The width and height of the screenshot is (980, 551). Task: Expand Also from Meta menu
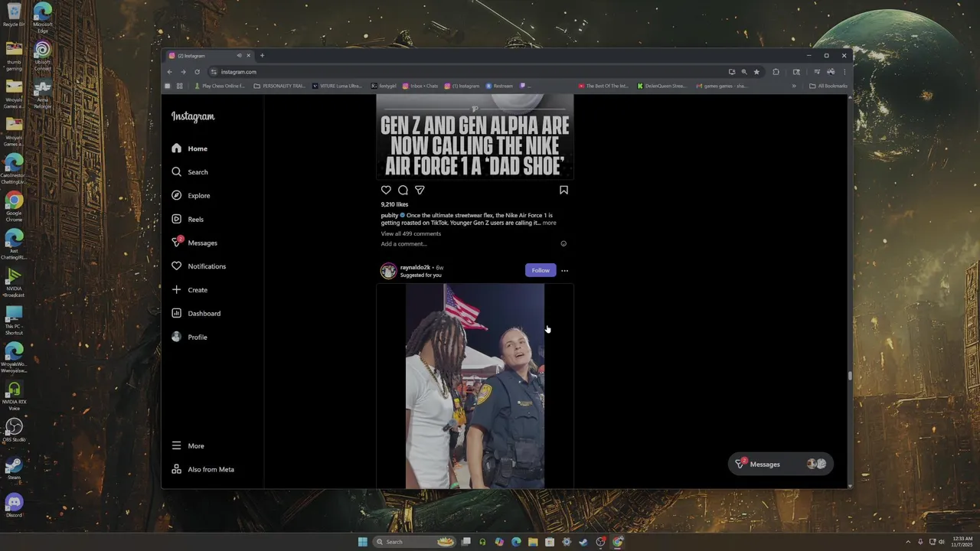click(x=203, y=470)
